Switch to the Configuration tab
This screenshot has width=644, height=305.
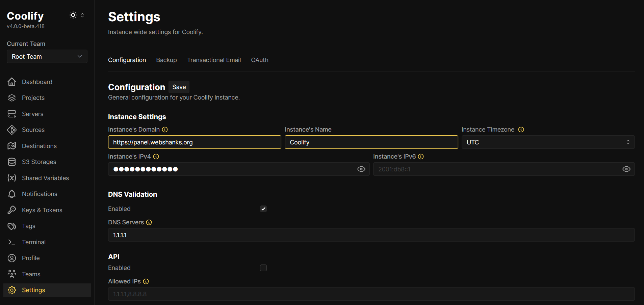(x=127, y=60)
